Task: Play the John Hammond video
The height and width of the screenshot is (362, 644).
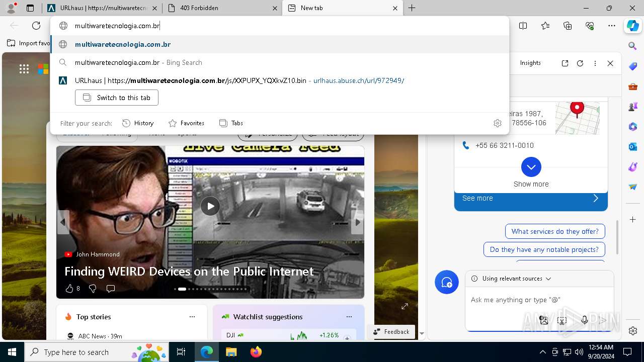Action: [x=210, y=206]
